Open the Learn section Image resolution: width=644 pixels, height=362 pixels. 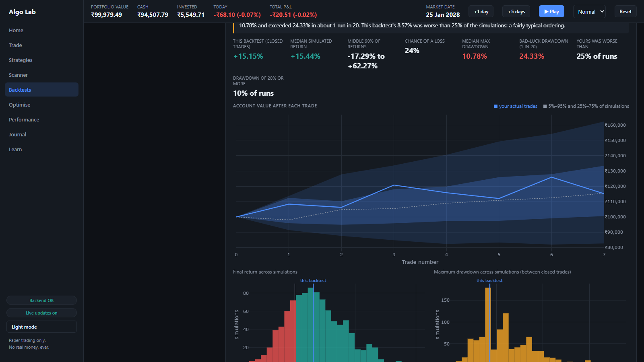click(x=41, y=149)
